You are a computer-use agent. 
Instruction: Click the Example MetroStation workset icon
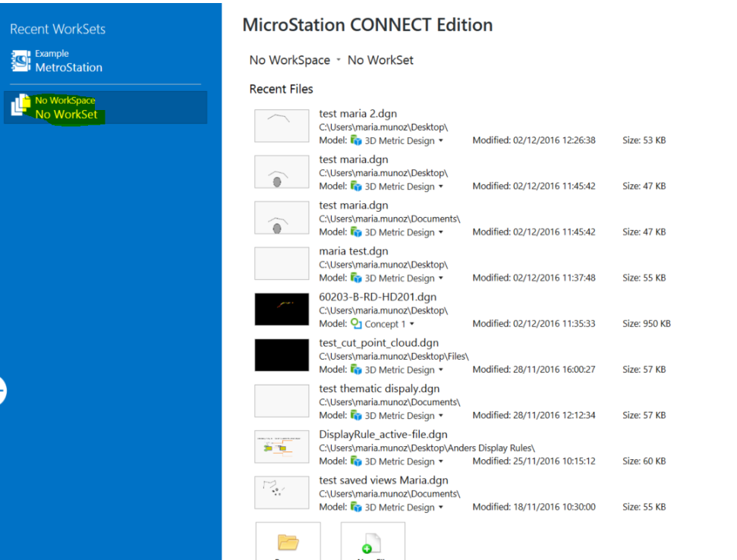(x=20, y=61)
